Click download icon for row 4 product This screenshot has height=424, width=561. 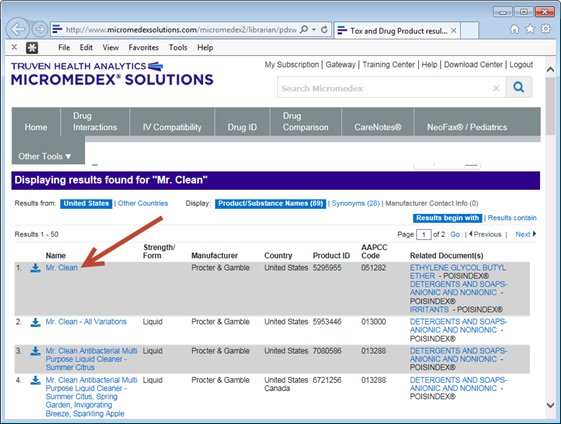pyautogui.click(x=35, y=380)
